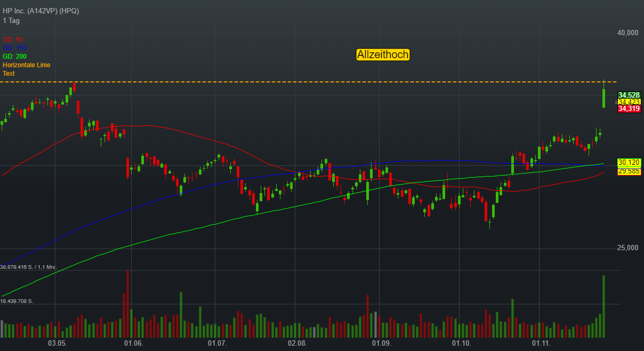Click the red "GD: 50" legend entry
644x351 pixels.
click(x=13, y=39)
